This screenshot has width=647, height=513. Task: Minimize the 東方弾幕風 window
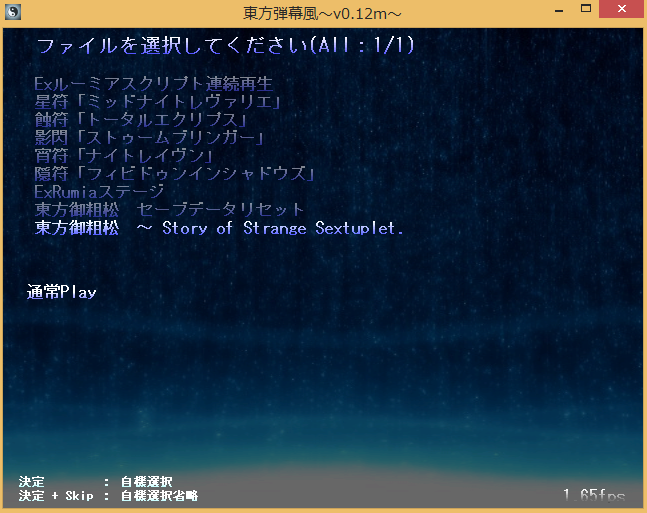(559, 9)
